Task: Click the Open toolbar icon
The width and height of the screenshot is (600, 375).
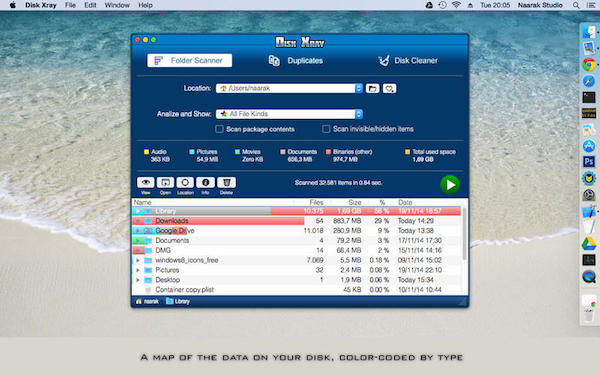Action: [x=165, y=183]
